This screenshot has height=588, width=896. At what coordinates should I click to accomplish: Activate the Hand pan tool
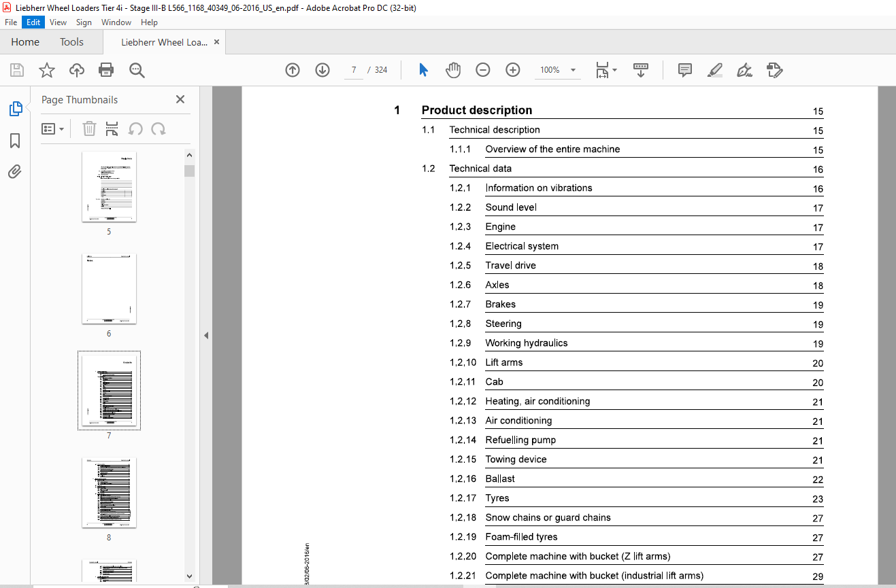453,70
